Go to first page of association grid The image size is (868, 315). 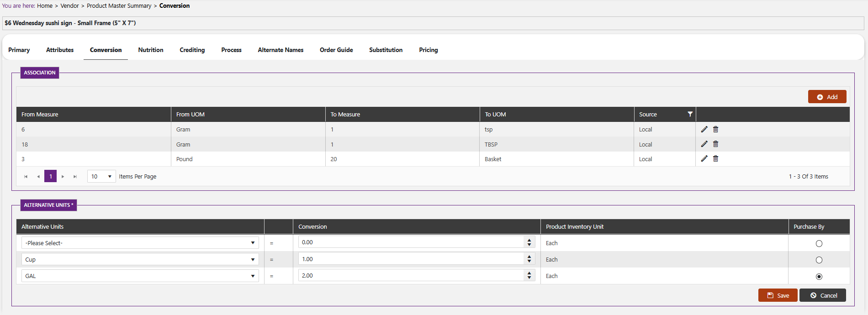pos(26,177)
